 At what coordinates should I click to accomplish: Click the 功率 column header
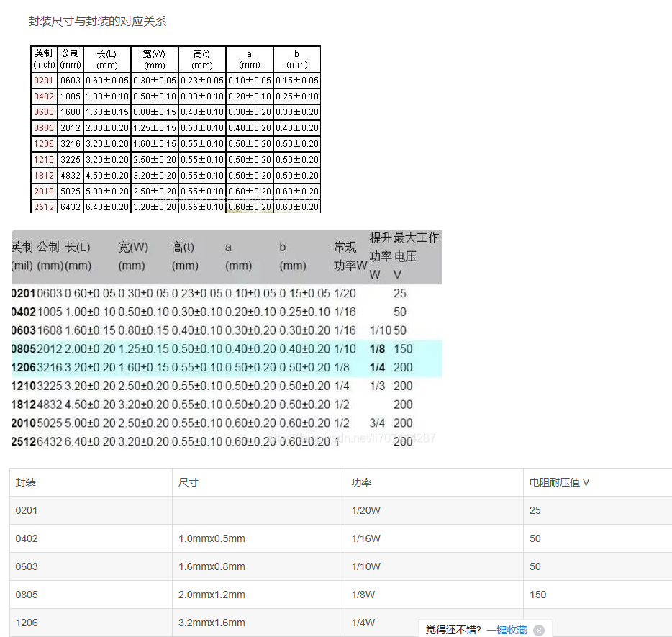(x=362, y=482)
